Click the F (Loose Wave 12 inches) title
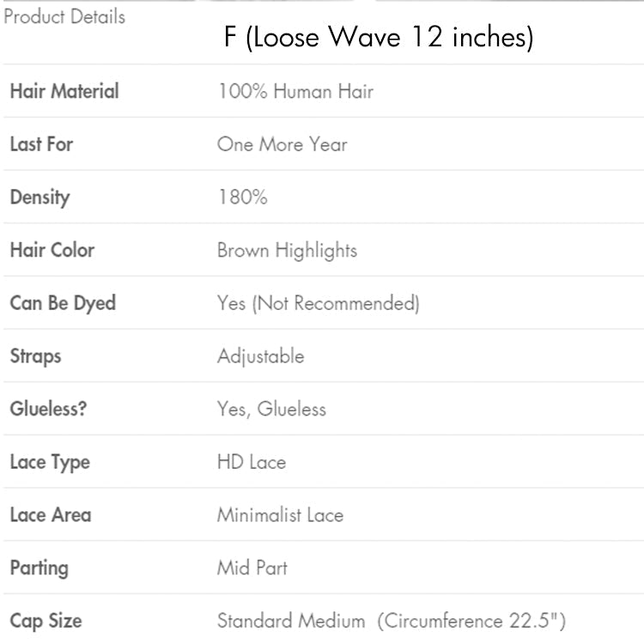This screenshot has height=644, width=644. (378, 38)
